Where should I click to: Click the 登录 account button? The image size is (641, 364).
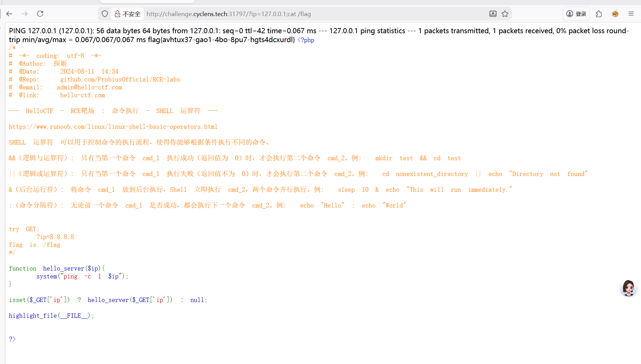(576, 14)
